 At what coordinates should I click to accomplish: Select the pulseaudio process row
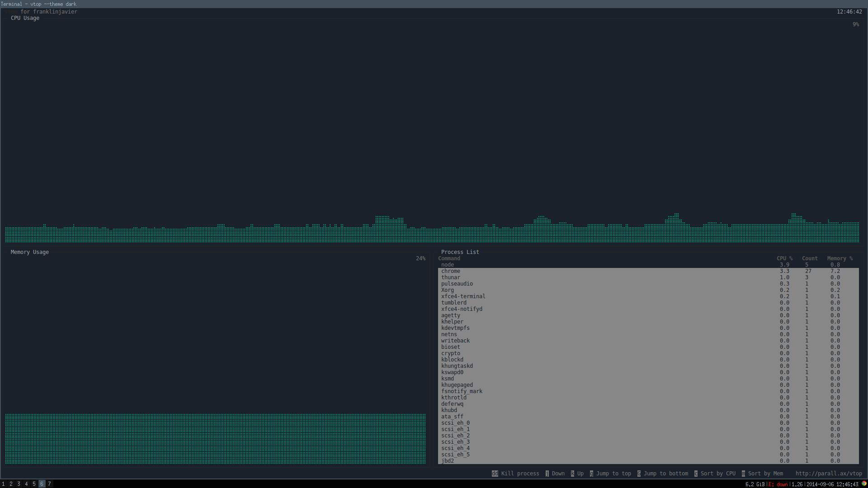pos(457,284)
